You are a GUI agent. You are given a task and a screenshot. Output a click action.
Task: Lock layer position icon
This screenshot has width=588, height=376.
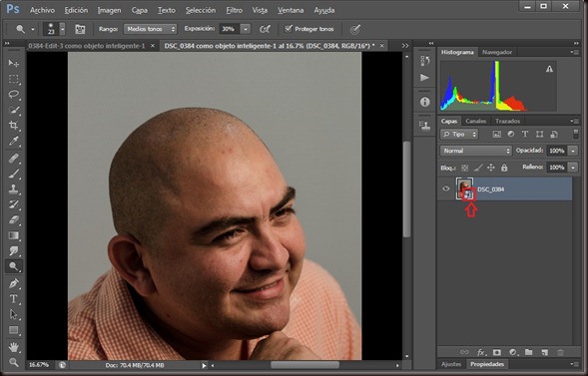click(x=491, y=168)
